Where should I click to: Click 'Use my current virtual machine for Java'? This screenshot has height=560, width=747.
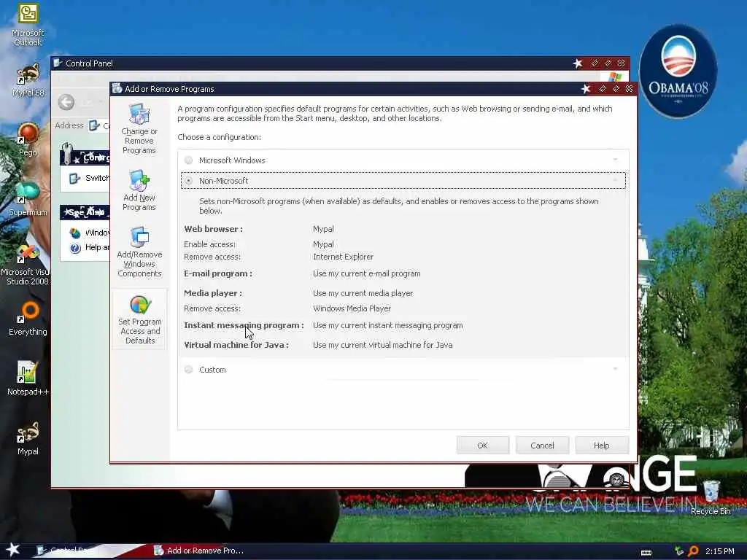point(382,345)
